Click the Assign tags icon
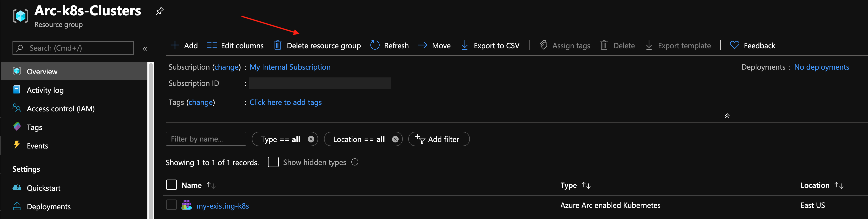The image size is (868, 219). [543, 45]
